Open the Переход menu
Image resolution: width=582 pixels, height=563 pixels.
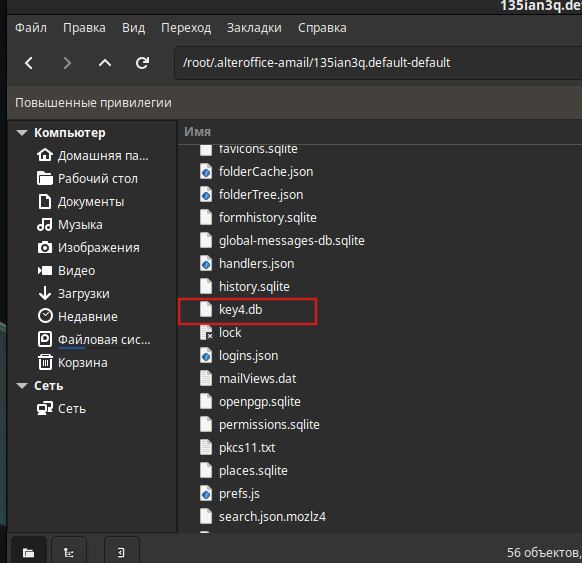click(186, 28)
